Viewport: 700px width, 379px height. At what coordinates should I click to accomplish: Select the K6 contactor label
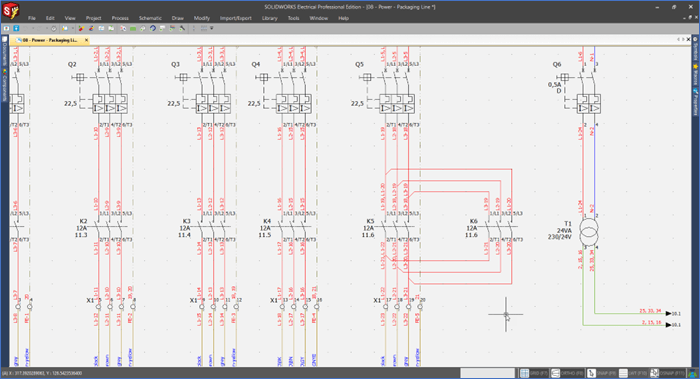[474, 221]
